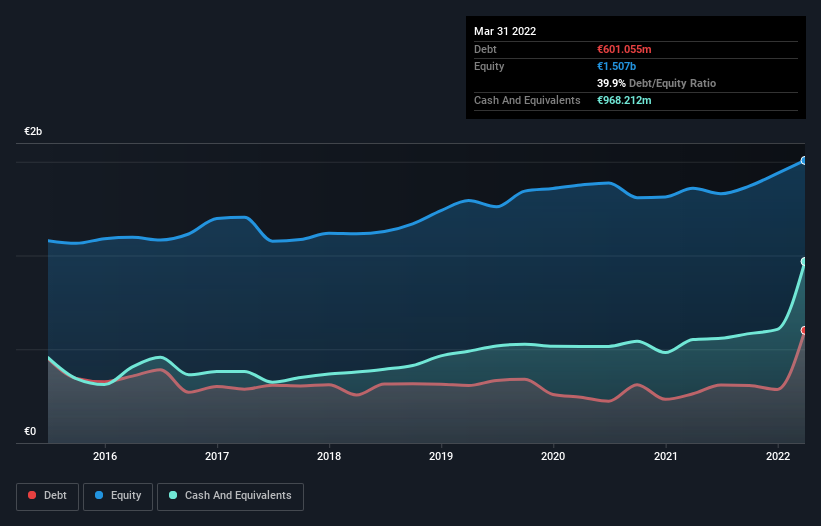Click the €1.507b equity value

click(x=616, y=66)
